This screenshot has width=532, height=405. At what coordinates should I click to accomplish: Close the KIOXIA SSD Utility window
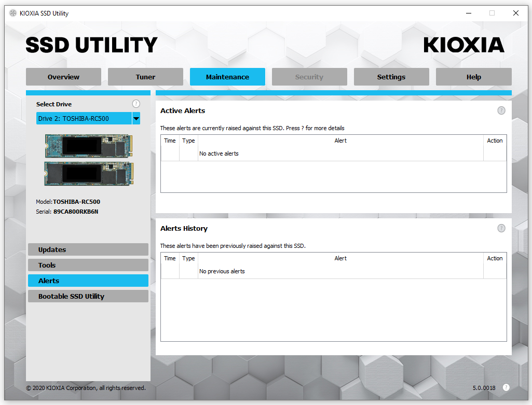coord(516,13)
